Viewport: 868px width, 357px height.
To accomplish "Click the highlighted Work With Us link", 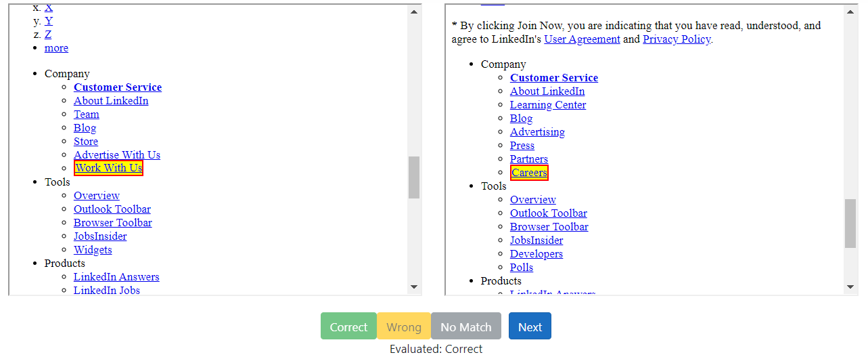I will tap(108, 168).
